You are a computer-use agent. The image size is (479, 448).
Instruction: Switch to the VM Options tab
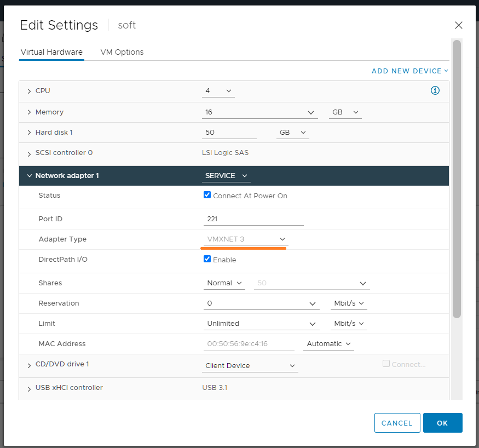tap(122, 52)
